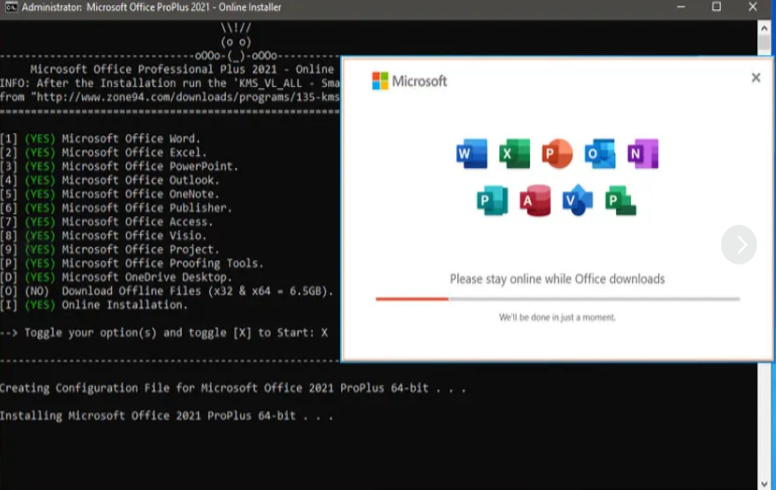Click the Visio icon in installer
Image resolution: width=776 pixels, height=490 pixels.
(x=578, y=201)
